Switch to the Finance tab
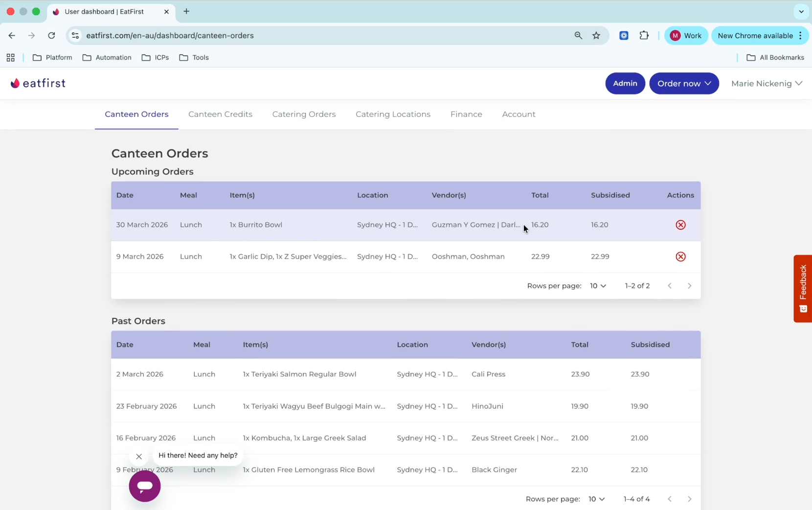Viewport: 812px width, 510px height. (x=466, y=114)
